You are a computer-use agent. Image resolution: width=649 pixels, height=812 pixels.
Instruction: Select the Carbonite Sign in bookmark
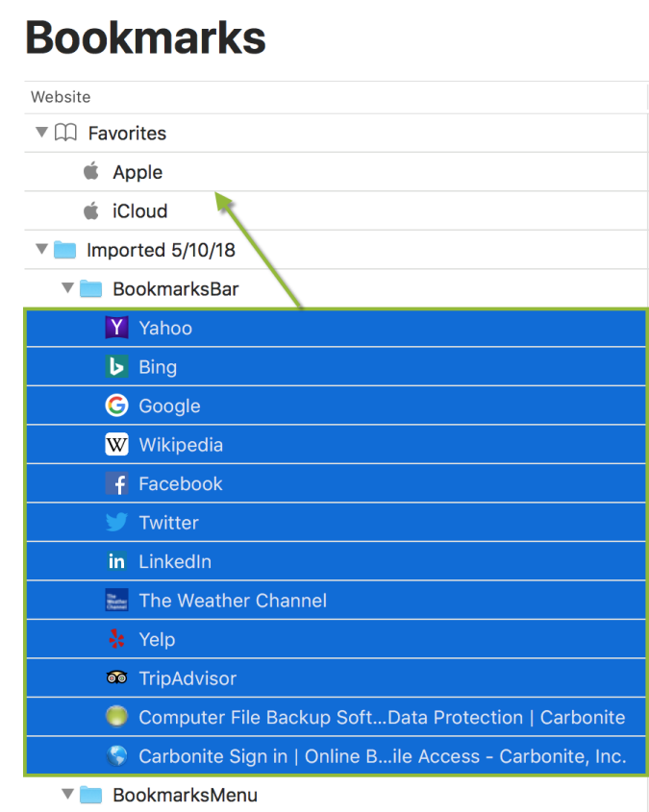pyautogui.click(x=382, y=756)
